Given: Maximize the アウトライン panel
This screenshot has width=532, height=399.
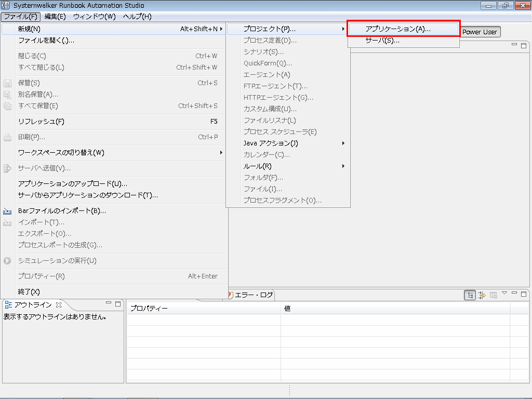Looking at the screenshot, I should point(118,303).
